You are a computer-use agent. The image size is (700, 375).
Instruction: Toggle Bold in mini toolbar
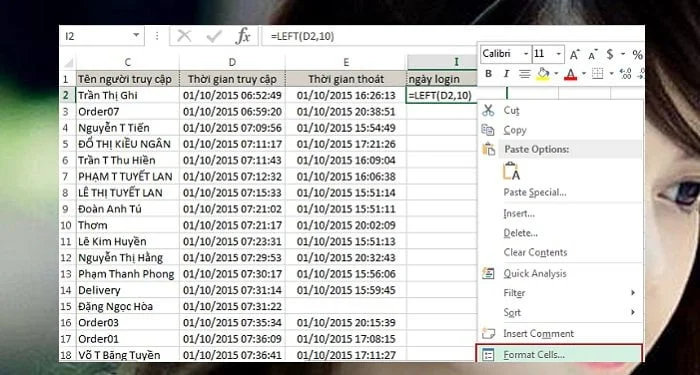click(488, 74)
